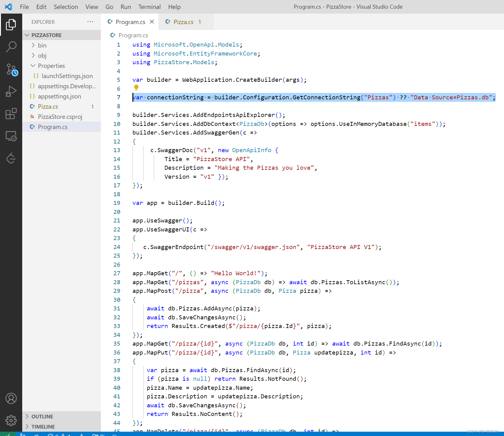The image size is (504, 436).
Task: Open the Extensions view
Action: point(11,114)
